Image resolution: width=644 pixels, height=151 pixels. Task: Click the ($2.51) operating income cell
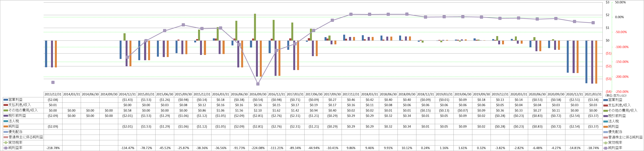coord(575,100)
